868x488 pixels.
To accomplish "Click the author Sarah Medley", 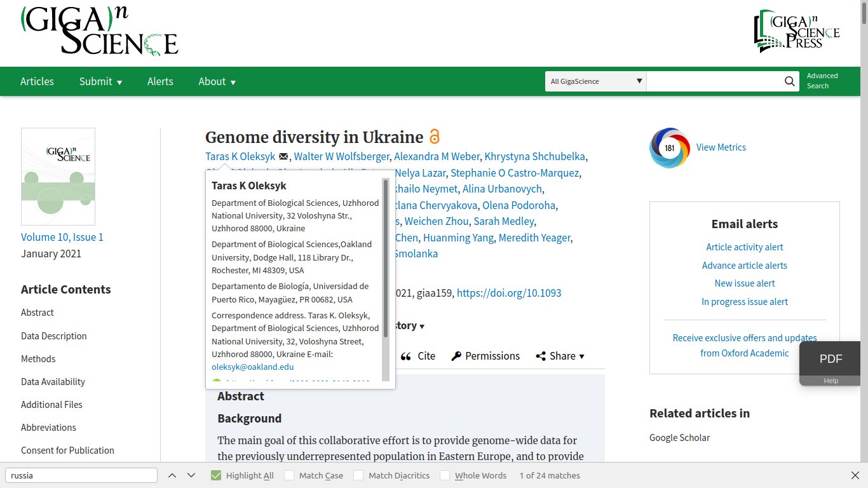I will pos(504,221).
